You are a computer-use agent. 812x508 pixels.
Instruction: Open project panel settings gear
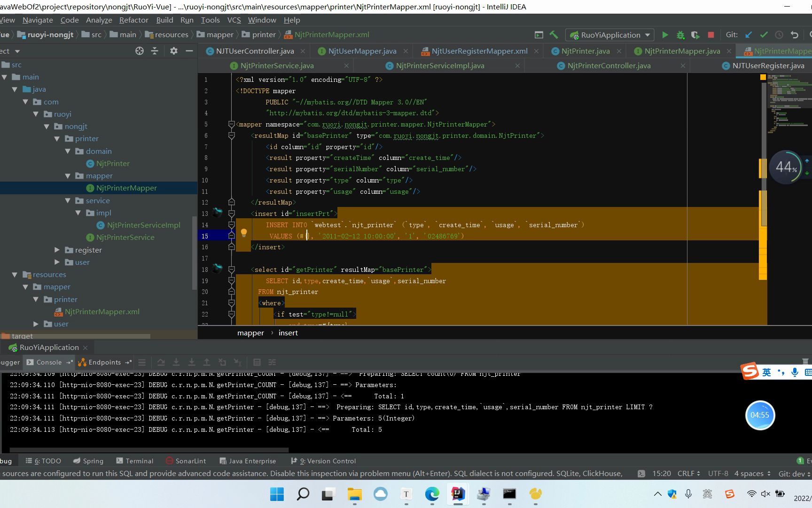(x=174, y=51)
